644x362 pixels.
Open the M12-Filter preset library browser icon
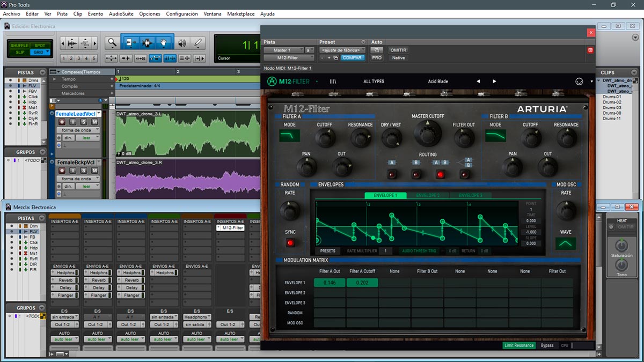333,82
